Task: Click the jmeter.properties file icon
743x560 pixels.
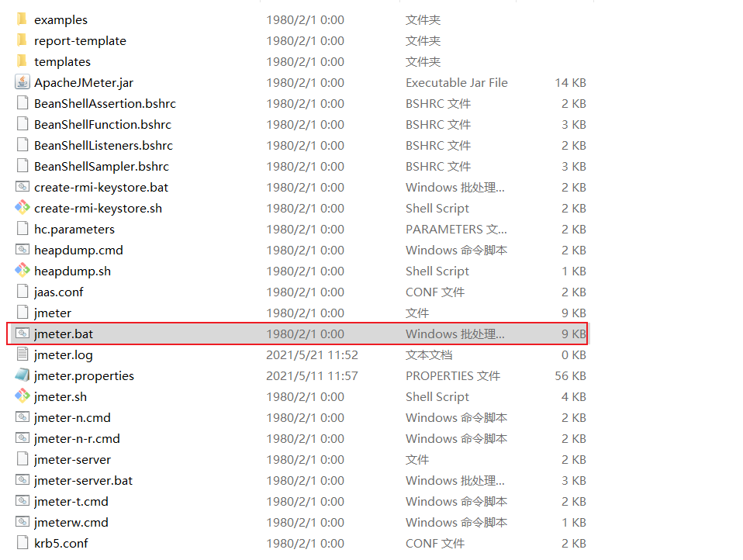Action: click(22, 375)
